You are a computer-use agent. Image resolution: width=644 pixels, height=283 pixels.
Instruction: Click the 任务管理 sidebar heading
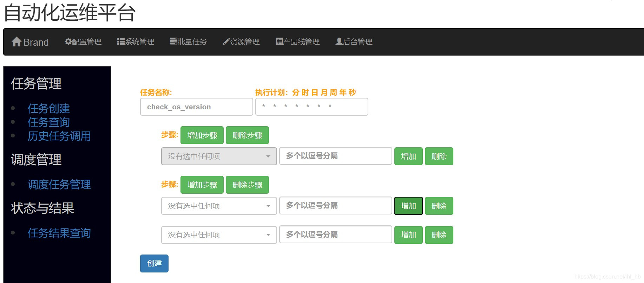click(36, 84)
